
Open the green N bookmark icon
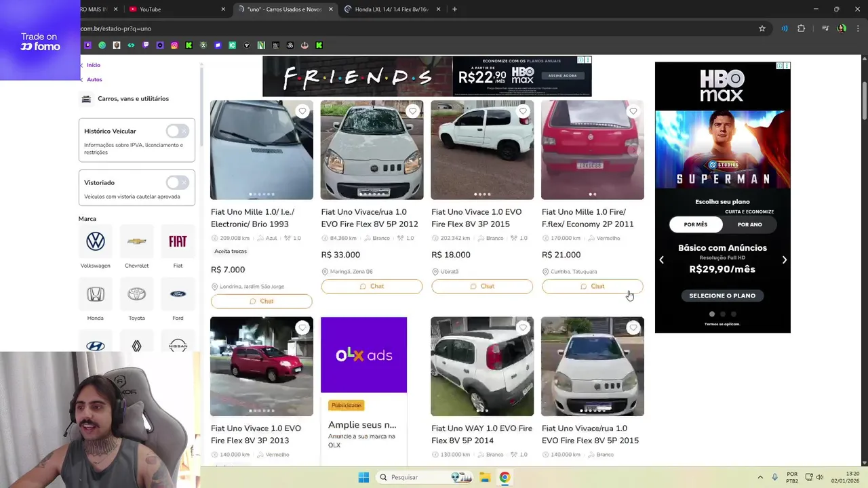point(261,45)
